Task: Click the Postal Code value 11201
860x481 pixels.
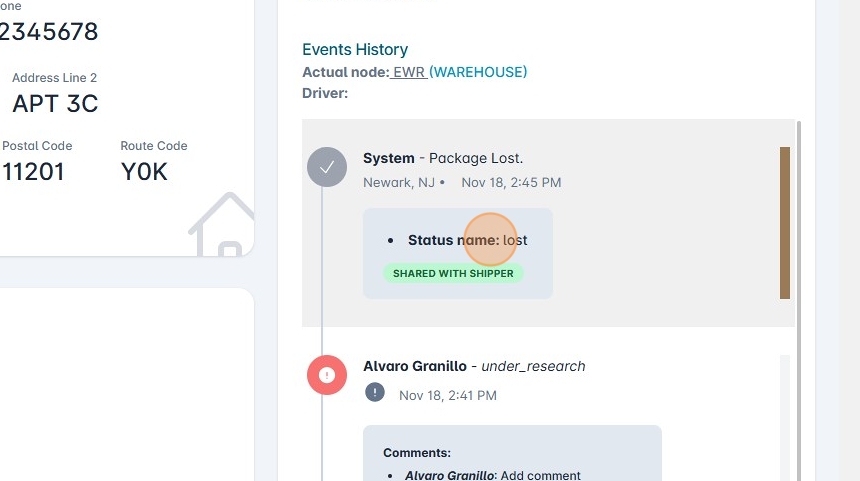Action: [33, 171]
